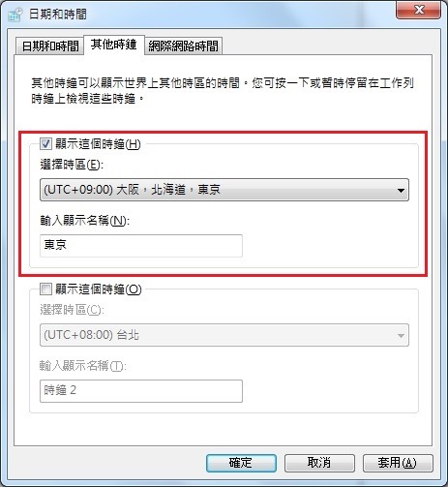Open the (UTC+09:00) 大阪 time zone dropdown
This screenshot has width=448, height=487.
pyautogui.click(x=224, y=190)
